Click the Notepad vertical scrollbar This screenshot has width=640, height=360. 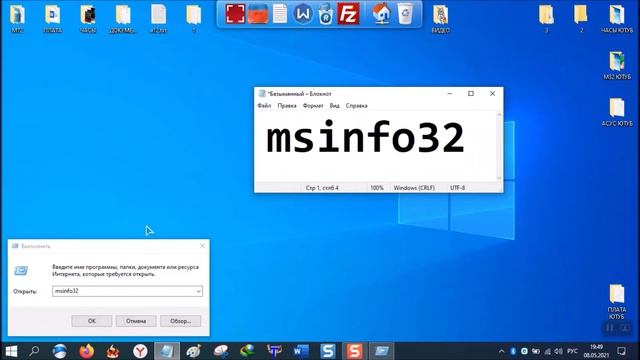click(x=499, y=147)
